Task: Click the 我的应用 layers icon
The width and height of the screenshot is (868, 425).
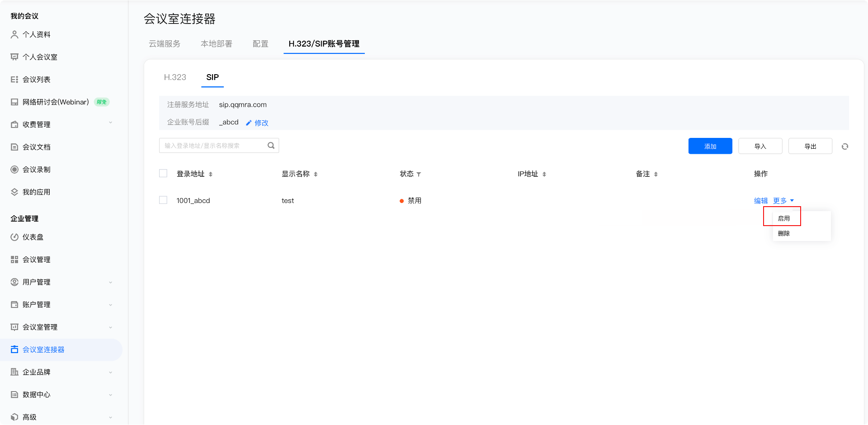Action: click(x=14, y=192)
